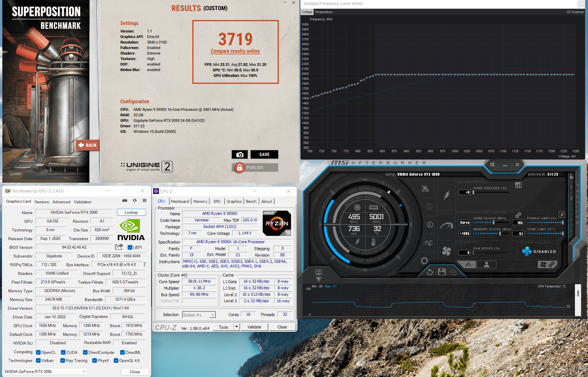Toggle the OpenCL checkbox

point(38,352)
